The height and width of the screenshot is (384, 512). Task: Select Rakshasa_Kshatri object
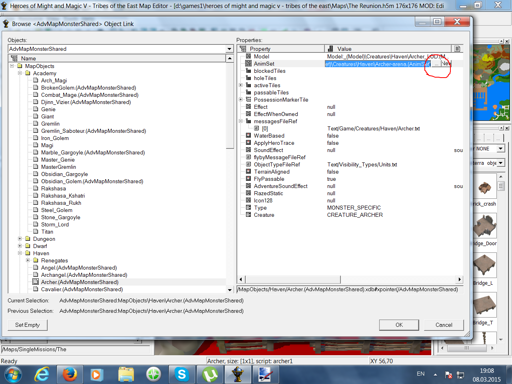pyautogui.click(x=63, y=196)
